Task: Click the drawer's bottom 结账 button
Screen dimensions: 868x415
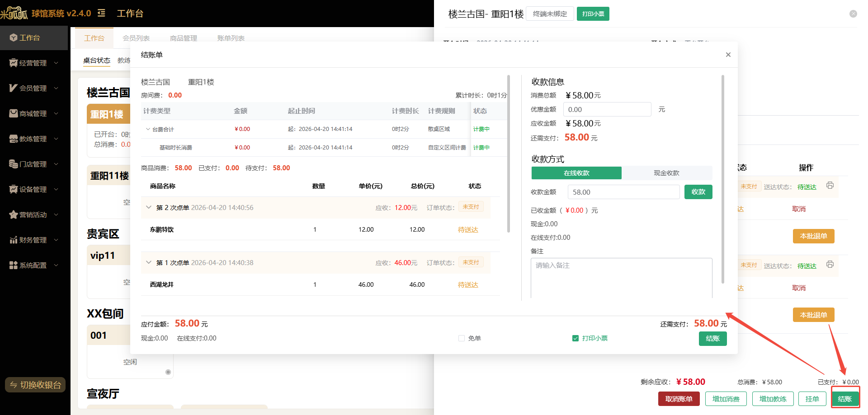Action: (x=845, y=399)
